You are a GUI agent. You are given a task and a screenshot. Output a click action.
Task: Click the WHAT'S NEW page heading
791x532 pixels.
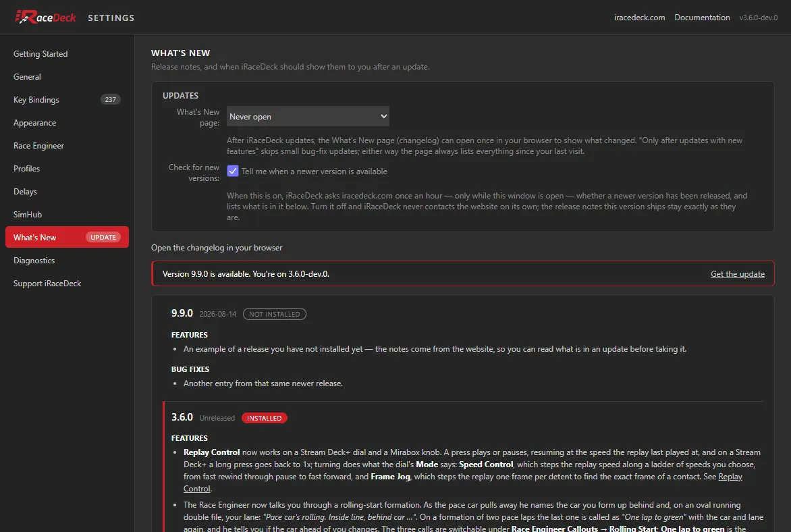tap(181, 53)
